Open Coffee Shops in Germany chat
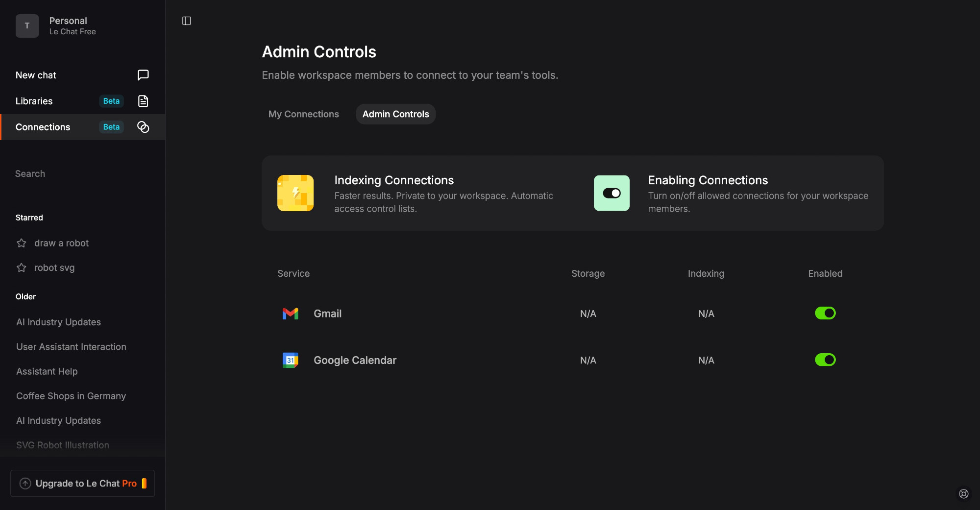The width and height of the screenshot is (980, 510). pyautogui.click(x=71, y=396)
